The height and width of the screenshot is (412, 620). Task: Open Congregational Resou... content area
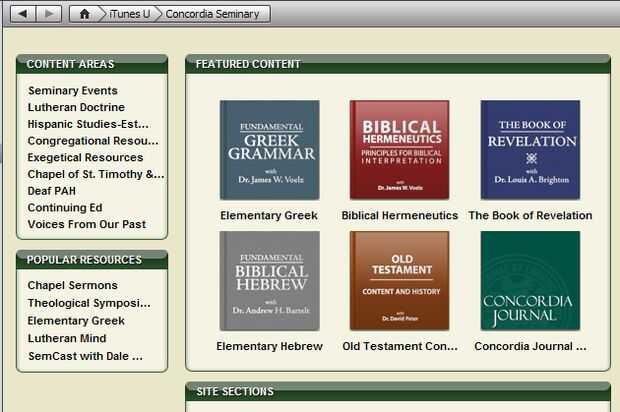click(x=93, y=141)
